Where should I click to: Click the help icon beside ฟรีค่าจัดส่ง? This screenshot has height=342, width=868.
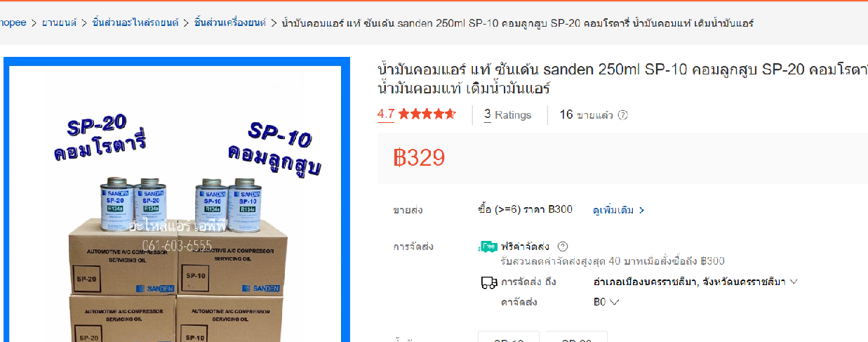[x=562, y=246]
